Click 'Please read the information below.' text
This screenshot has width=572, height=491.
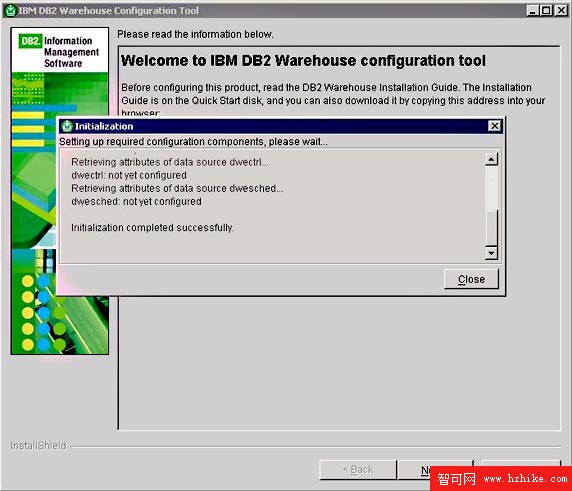195,34
